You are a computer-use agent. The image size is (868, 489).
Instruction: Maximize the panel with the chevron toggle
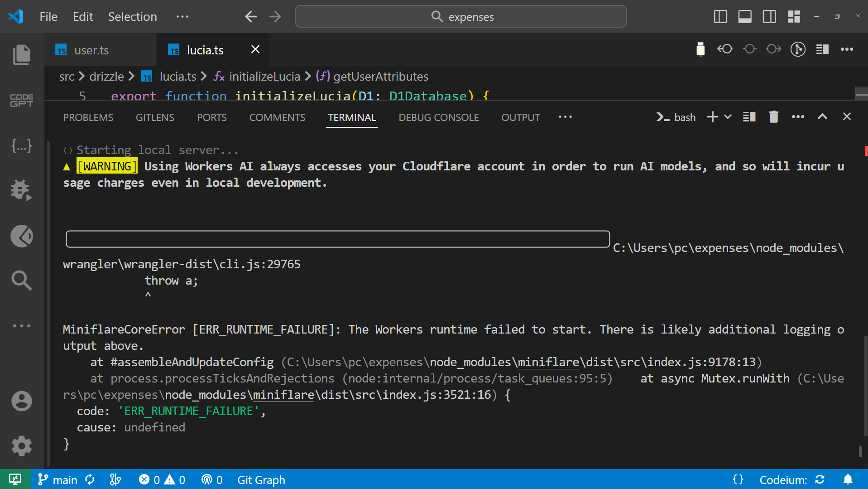click(822, 116)
